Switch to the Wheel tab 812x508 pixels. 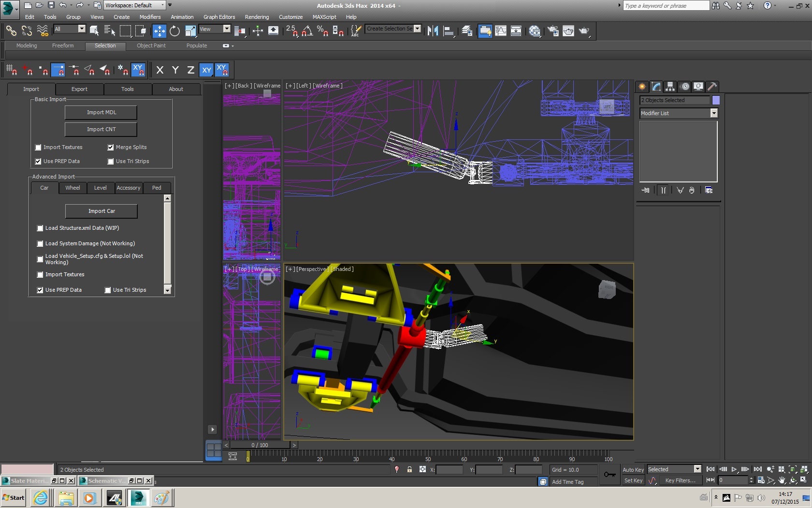[x=72, y=188]
